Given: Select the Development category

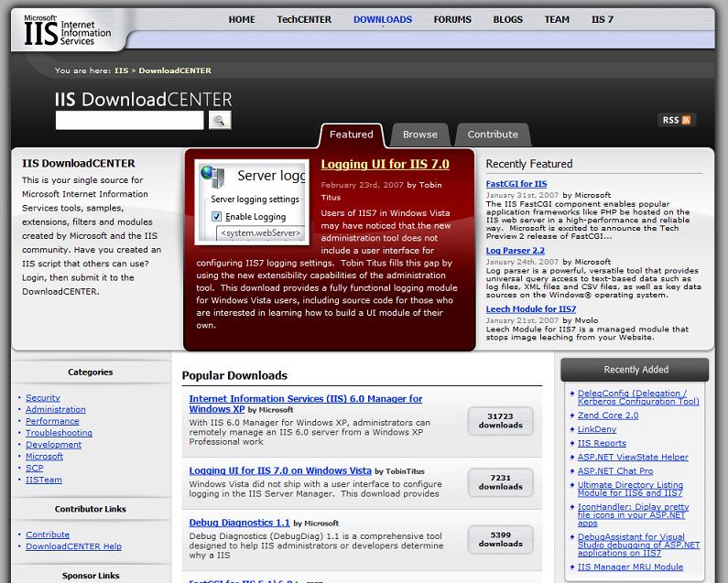Looking at the screenshot, I should (53, 445).
